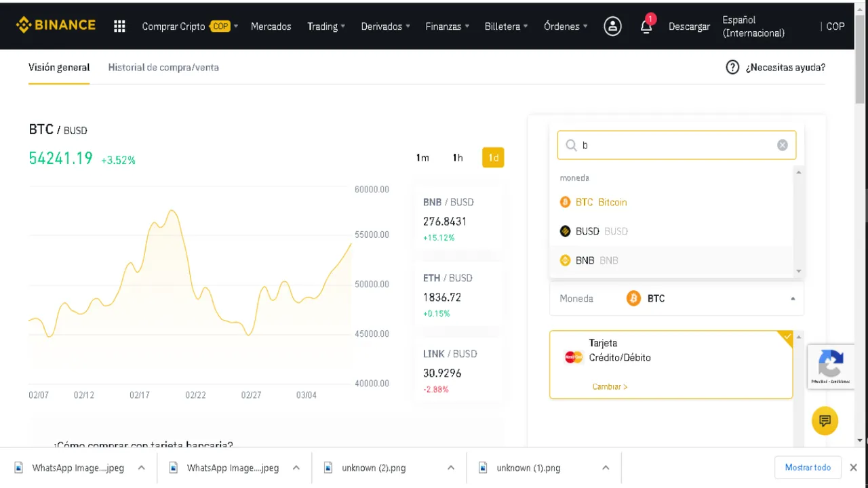Select BTC Bitcoin from the coin list
Viewport: 868px width, 488px height.
671,202
